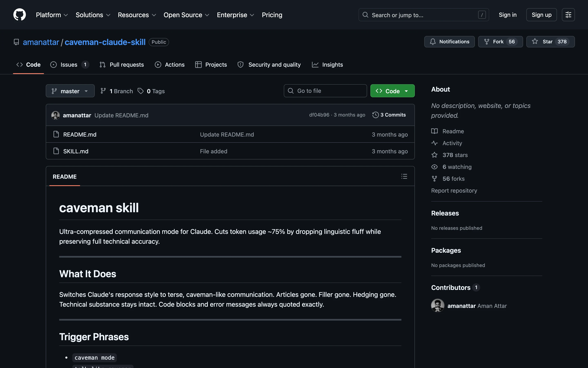Switch to the Code tab

coord(28,64)
